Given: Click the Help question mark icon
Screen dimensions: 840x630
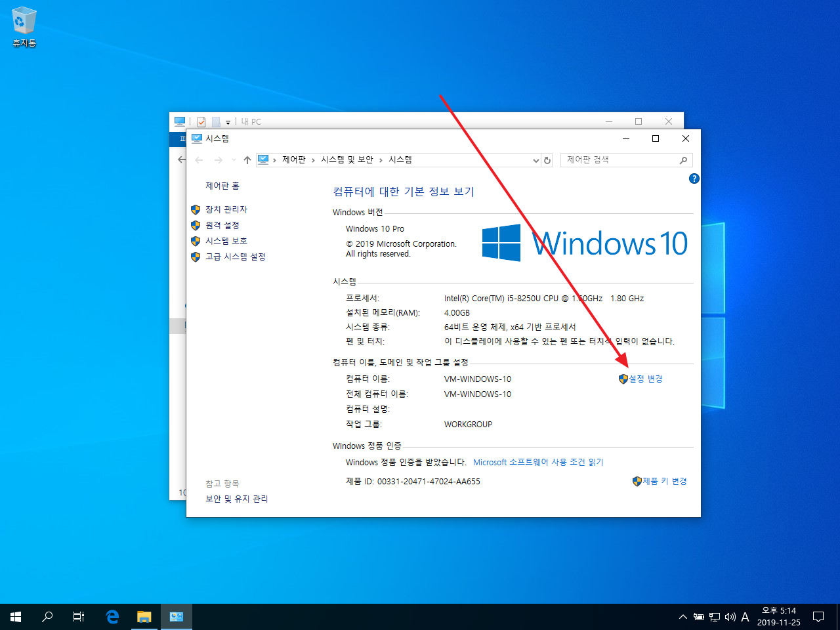Looking at the screenshot, I should (694, 178).
